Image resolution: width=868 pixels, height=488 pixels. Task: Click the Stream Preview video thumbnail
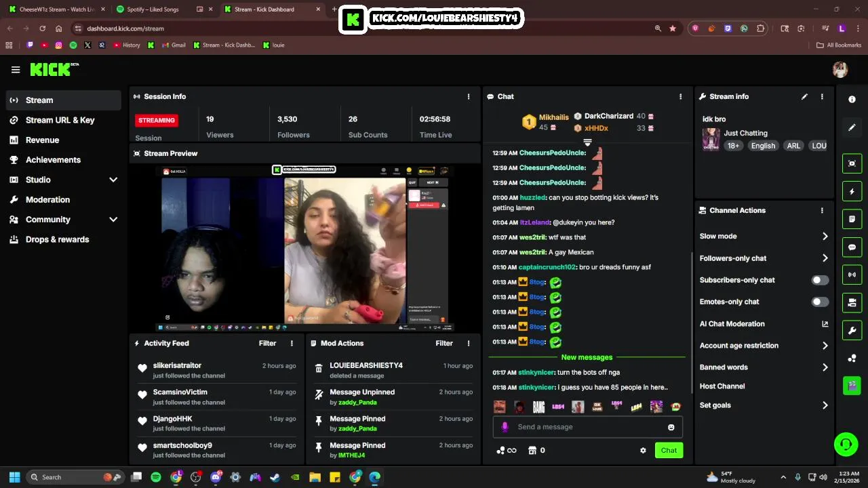305,247
